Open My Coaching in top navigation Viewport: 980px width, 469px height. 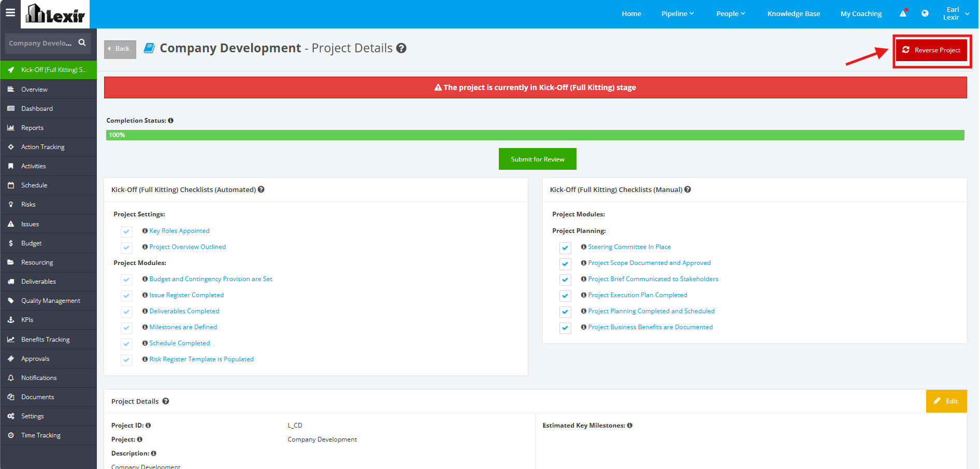861,13
